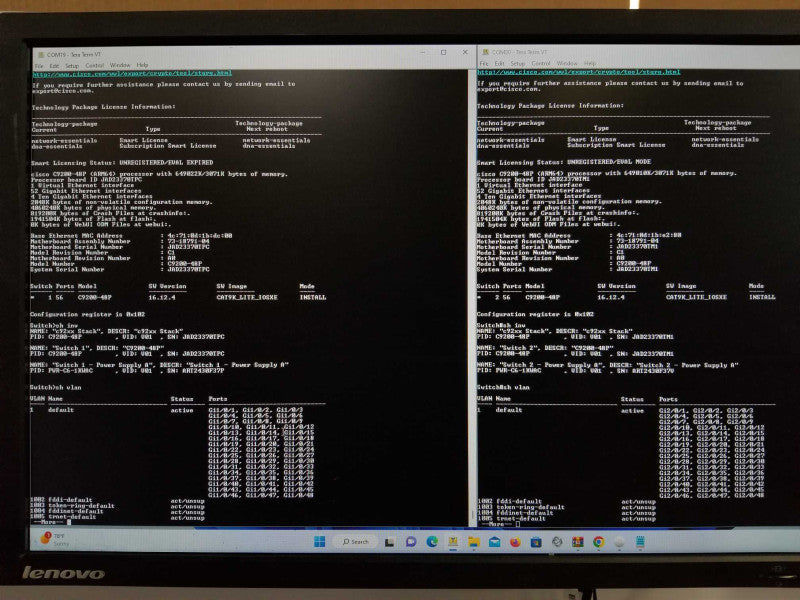Click '--More--' prompt in right terminal

[x=497, y=524]
